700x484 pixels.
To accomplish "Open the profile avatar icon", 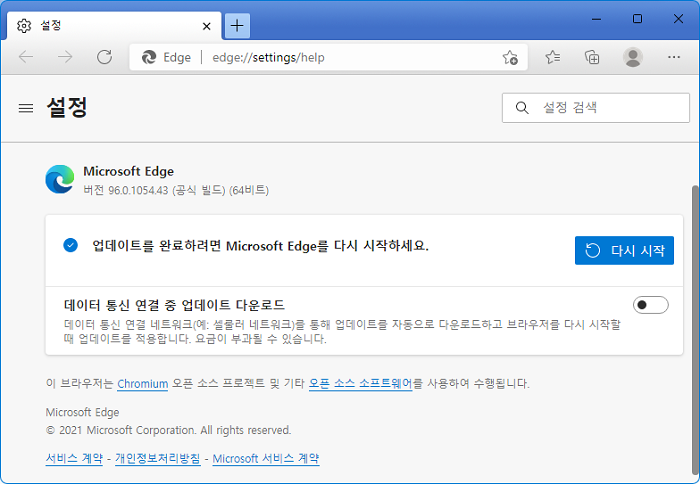I will pos(633,57).
